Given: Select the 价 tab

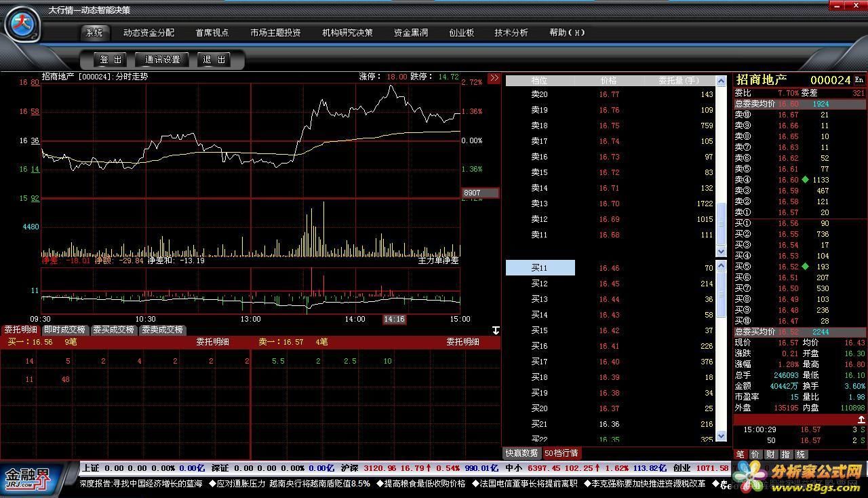Looking at the screenshot, I should (x=755, y=455).
